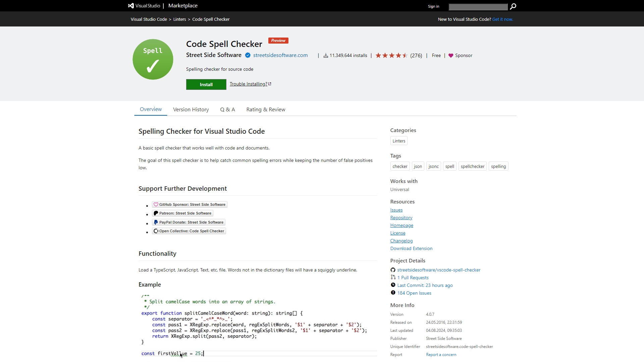The image size is (644, 362).
Task: Click the GitHub repository icon
Action: click(x=393, y=270)
